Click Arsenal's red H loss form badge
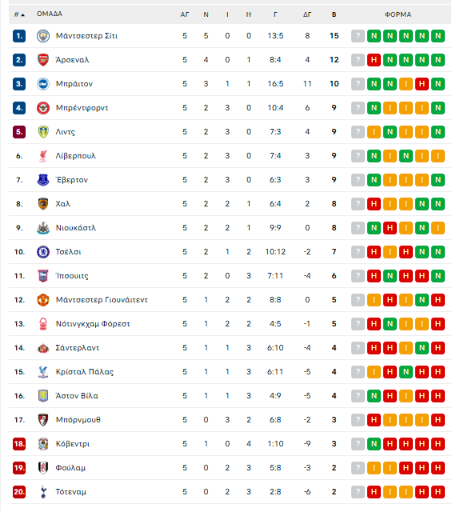 [374, 60]
